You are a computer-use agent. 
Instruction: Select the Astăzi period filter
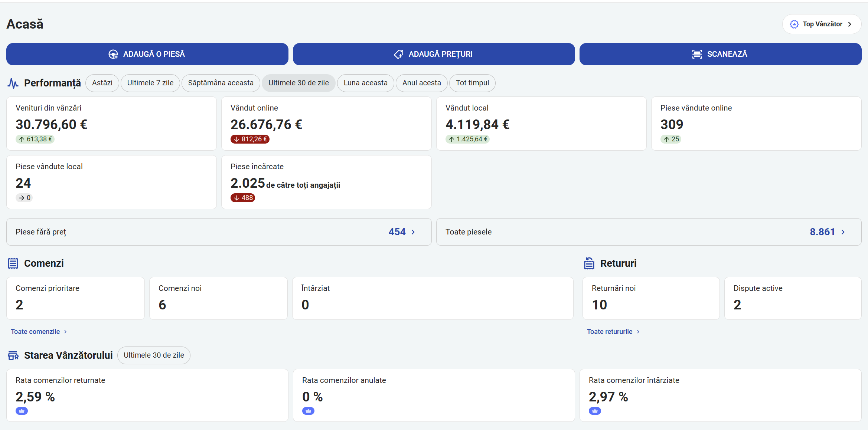click(102, 83)
